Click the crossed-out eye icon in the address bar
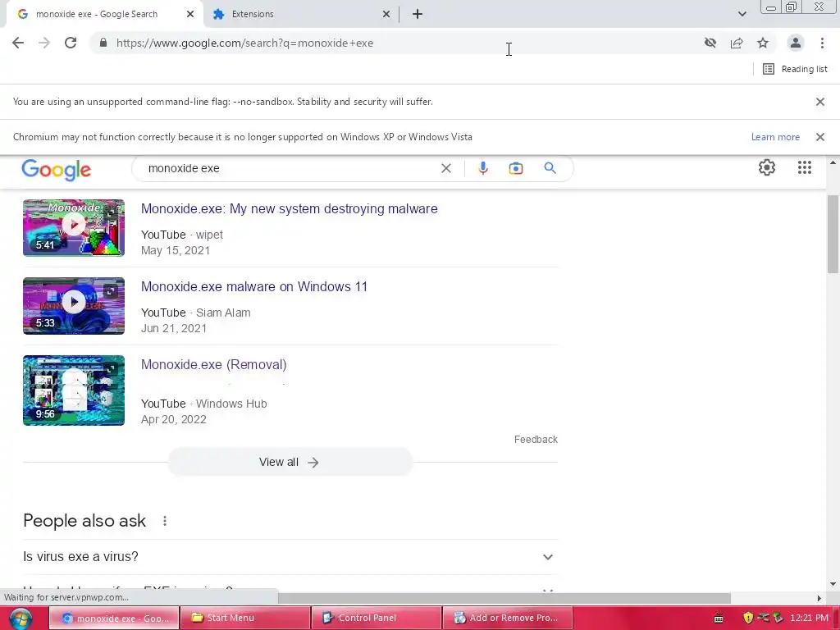 [x=710, y=43]
